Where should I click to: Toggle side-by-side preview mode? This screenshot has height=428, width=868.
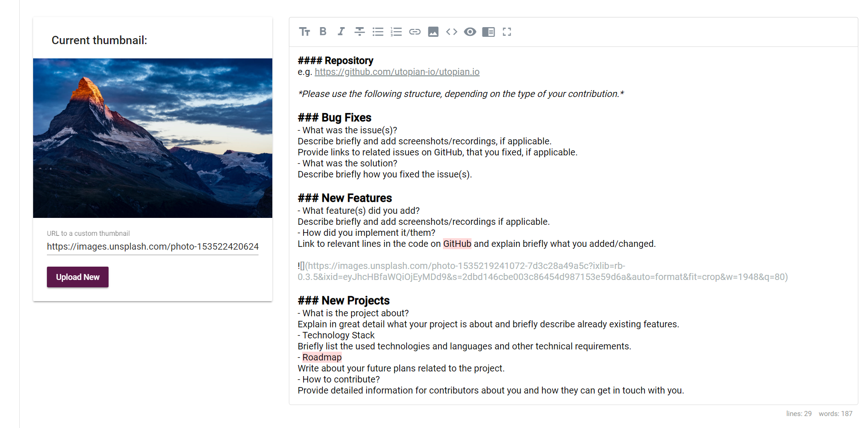click(x=489, y=32)
